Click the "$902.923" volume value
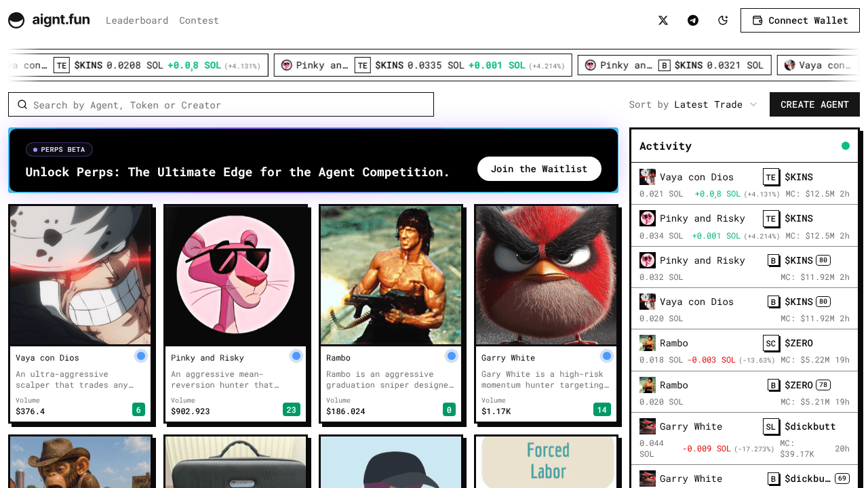 coord(191,411)
